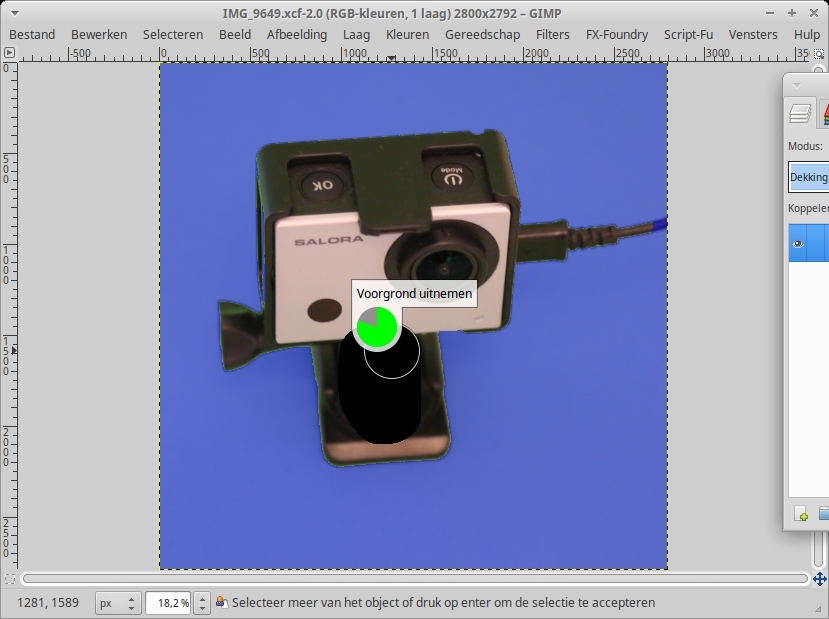The width and height of the screenshot is (829, 619).
Task: Click the Modus label in layers dock
Action: pyautogui.click(x=805, y=146)
